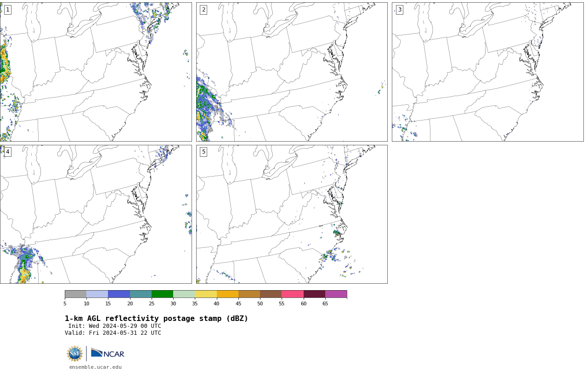Click the panel number label 1
588x372 pixels.
tap(7, 10)
